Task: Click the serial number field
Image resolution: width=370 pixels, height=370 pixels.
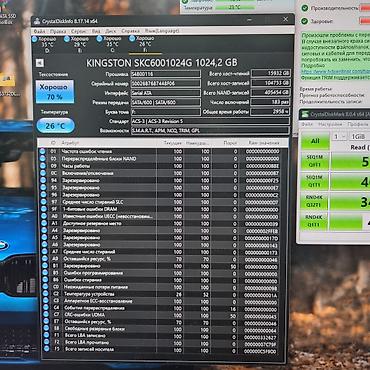Action: (x=166, y=84)
